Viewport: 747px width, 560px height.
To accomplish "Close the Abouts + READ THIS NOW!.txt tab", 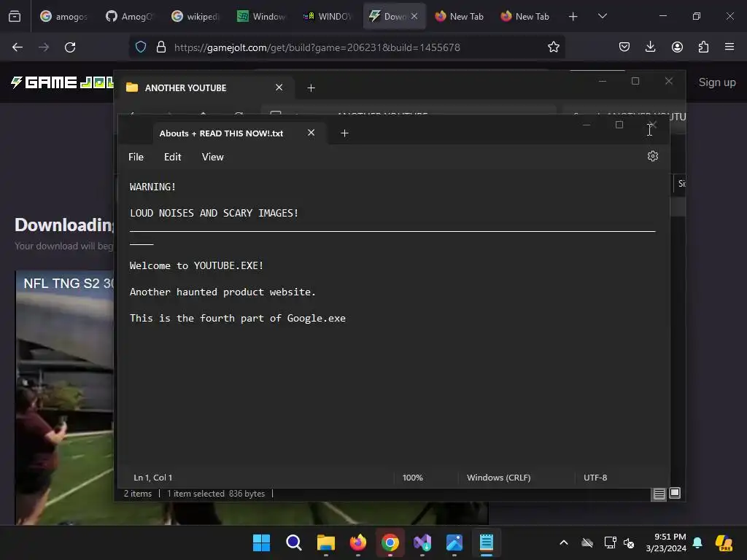I will tap(311, 133).
